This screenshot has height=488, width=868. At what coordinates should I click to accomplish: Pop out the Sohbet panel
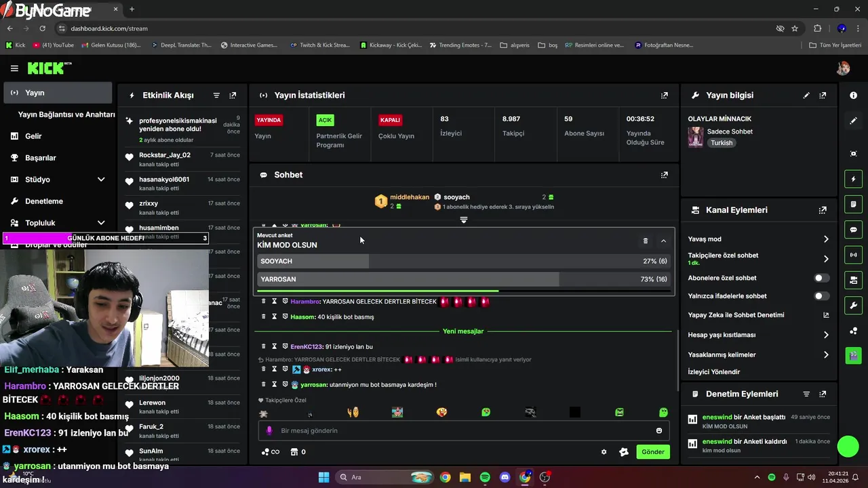[x=665, y=175]
